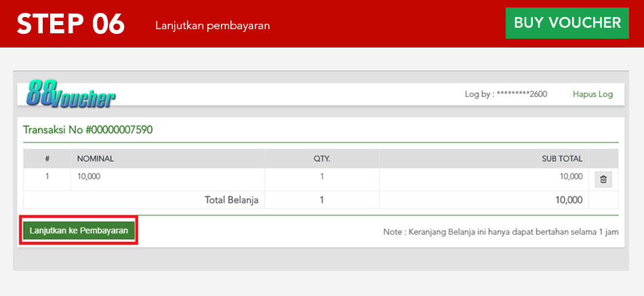Select the 10,000 nominal cell in row 1
The width and height of the screenshot is (644, 296).
[89, 177]
